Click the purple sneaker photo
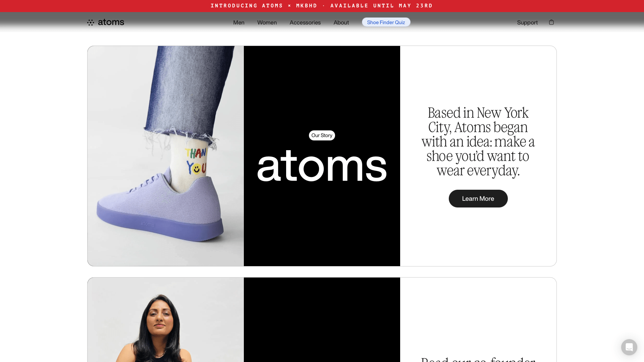 tap(166, 156)
